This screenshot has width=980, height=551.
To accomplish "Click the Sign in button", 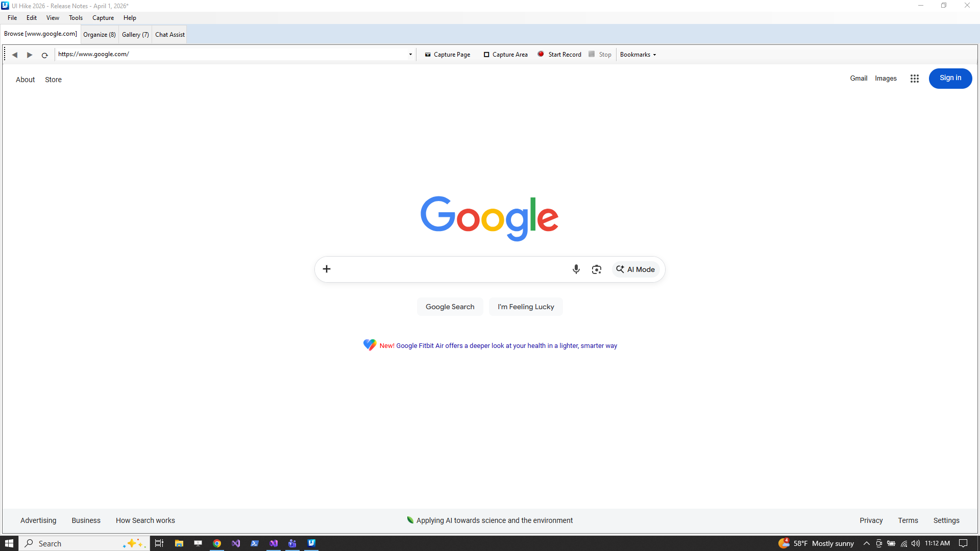I will [950, 78].
